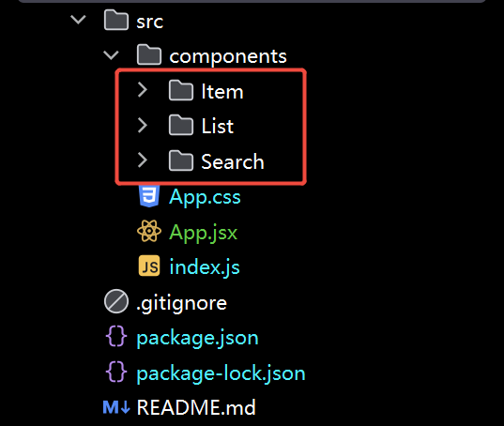504x426 pixels.
Task: Select the Item folder label
Action: (x=222, y=92)
